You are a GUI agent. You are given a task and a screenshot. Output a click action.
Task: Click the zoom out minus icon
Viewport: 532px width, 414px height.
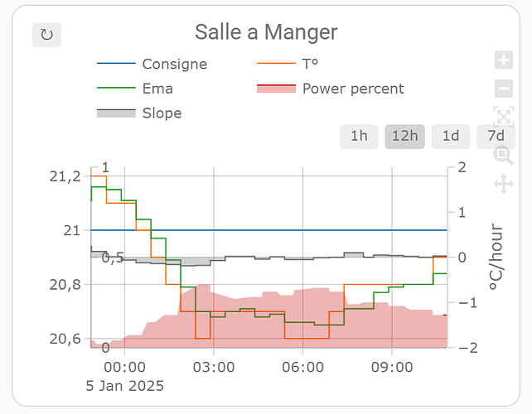pos(504,88)
